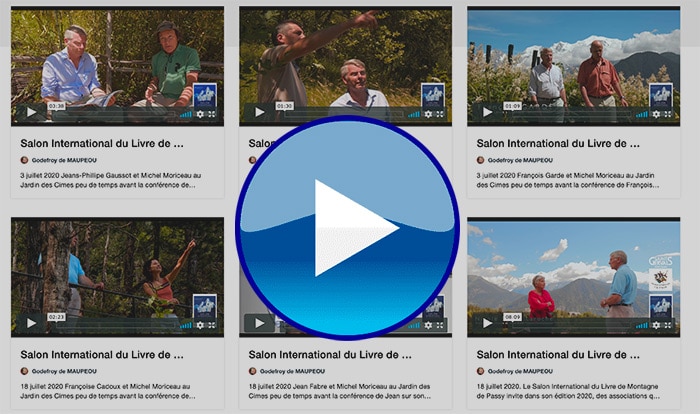Seek in progress bar of 01:09 video

(570, 114)
